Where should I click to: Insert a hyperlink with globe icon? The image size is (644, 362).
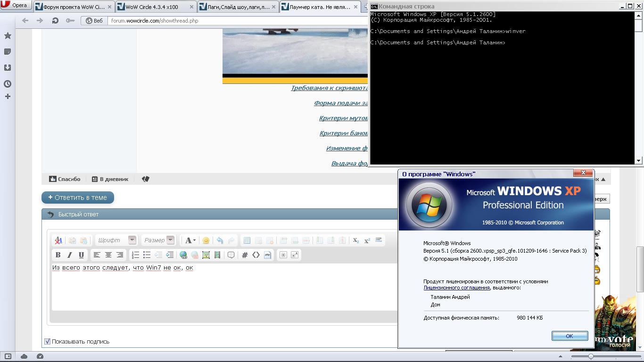point(183,255)
